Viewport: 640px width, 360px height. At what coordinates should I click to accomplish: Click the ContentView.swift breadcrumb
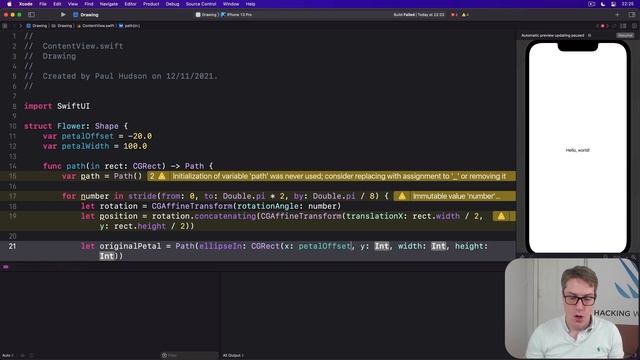coord(96,26)
